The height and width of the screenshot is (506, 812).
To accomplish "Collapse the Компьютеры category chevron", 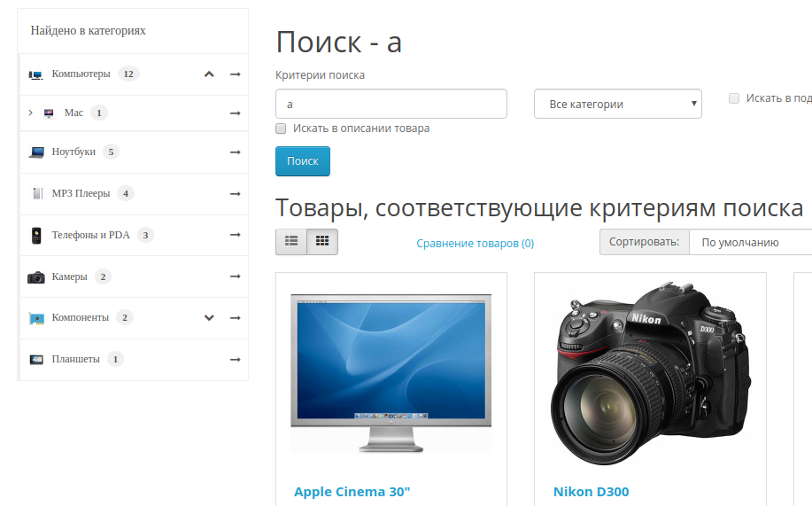I will point(209,74).
